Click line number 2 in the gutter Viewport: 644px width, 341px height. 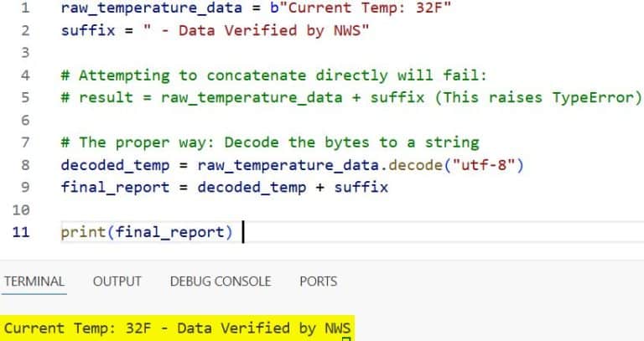tap(23, 31)
